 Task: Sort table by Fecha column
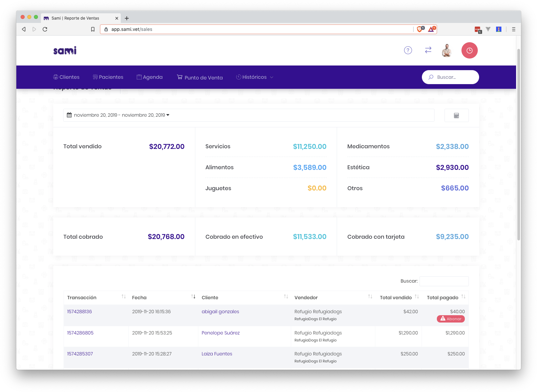tap(163, 298)
